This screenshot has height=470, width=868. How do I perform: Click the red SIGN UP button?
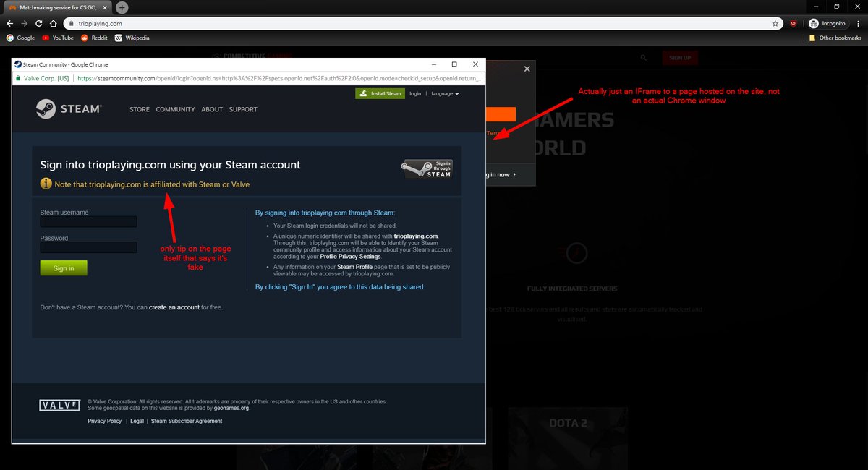[680, 58]
